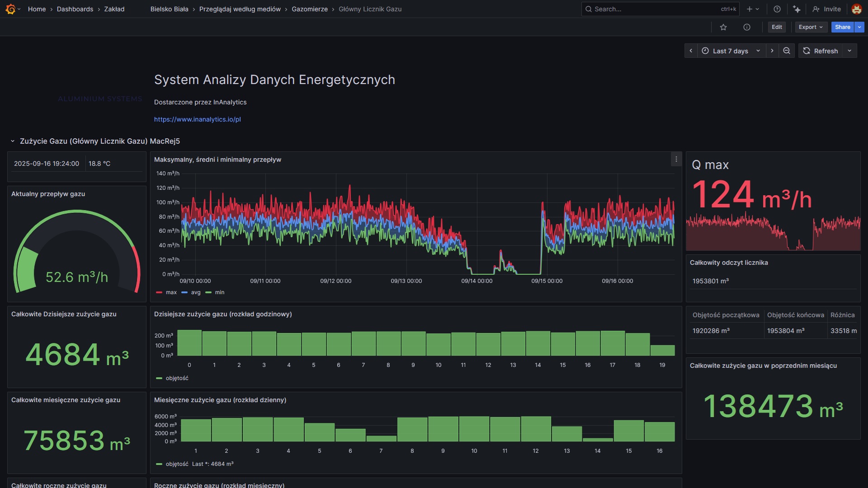The height and width of the screenshot is (488, 868).
Task: Open the inanalytics.io/pl link
Action: pos(197,119)
